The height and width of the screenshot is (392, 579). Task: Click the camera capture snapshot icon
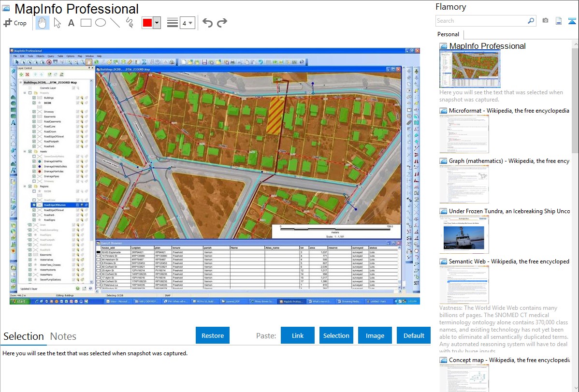tap(545, 21)
